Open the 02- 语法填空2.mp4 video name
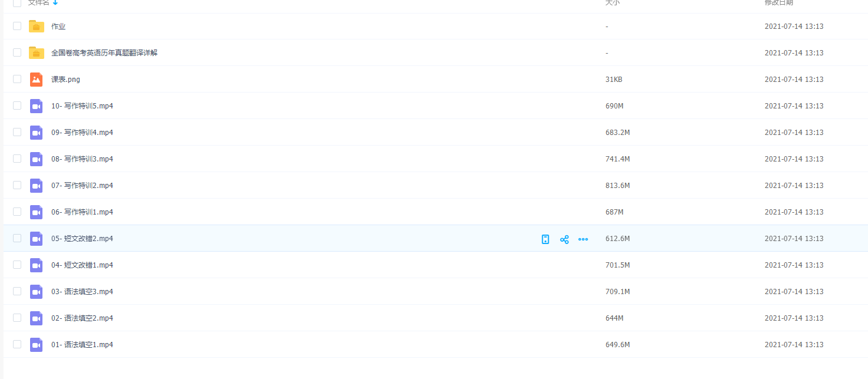The image size is (868, 379). tap(82, 318)
